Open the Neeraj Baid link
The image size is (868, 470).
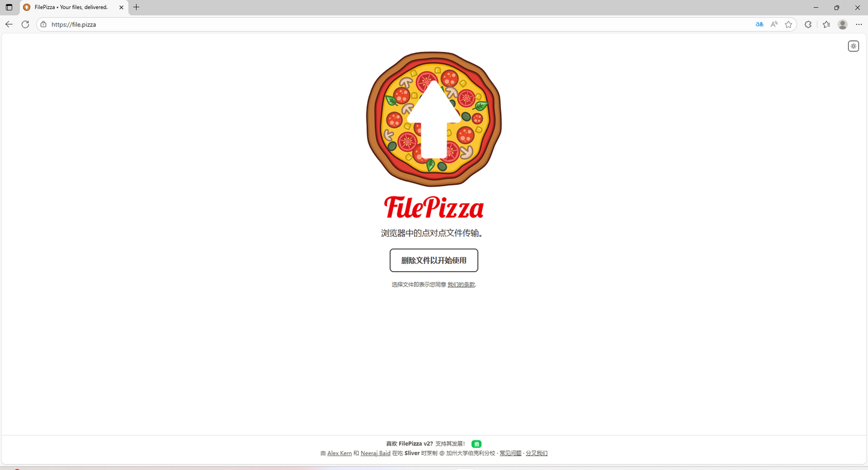click(x=376, y=453)
